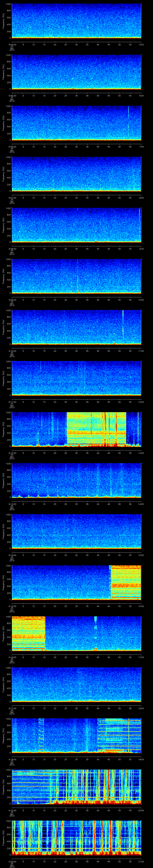
Task: Click the spectrogram panel starting at 6:17:00
Action: pyautogui.click(x=77, y=685)
